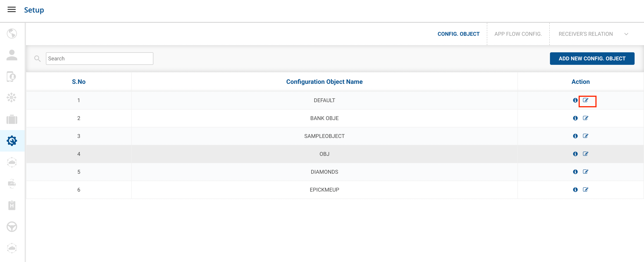
Task: Switch to RECEIVER'S RELATION tab
Action: click(x=585, y=34)
